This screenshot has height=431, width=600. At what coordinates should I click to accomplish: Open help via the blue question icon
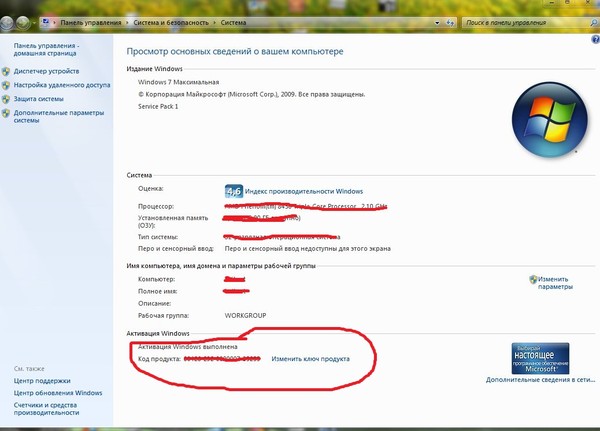tap(595, 39)
